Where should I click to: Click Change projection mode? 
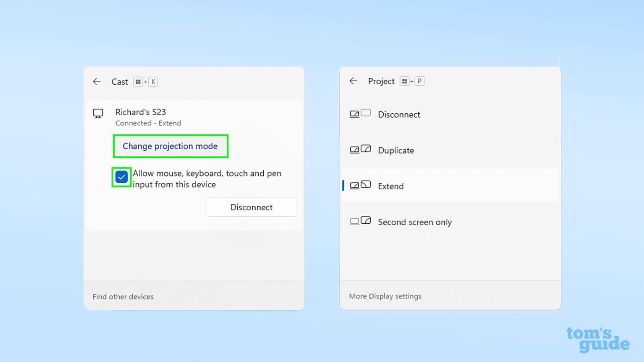[x=170, y=146]
